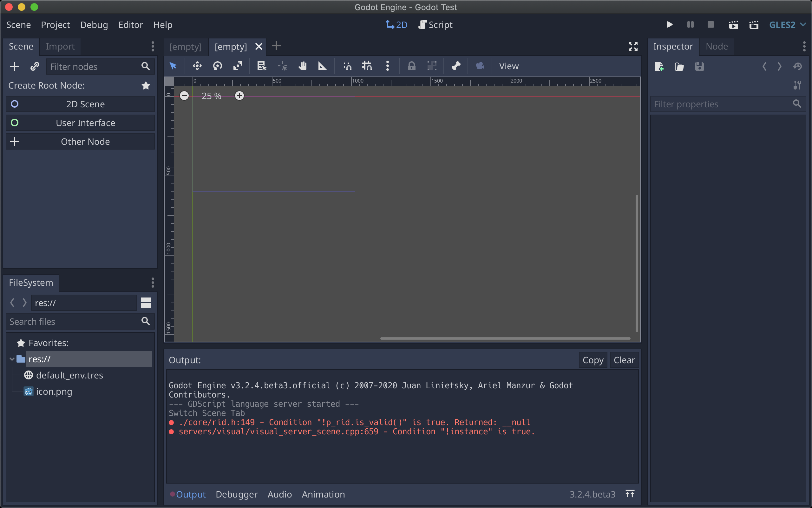Add a new node with plus icon
This screenshot has height=508, width=812.
click(x=14, y=67)
